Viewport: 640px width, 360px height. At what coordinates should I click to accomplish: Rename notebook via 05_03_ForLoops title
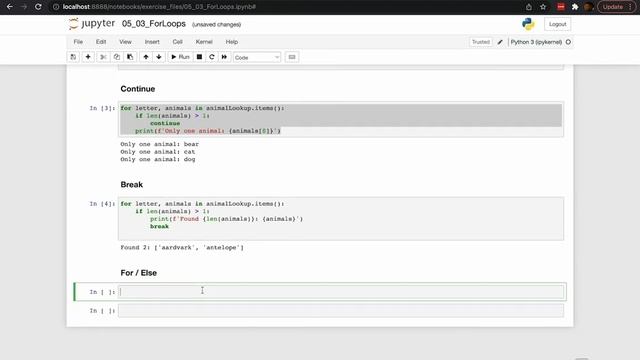[154, 24]
